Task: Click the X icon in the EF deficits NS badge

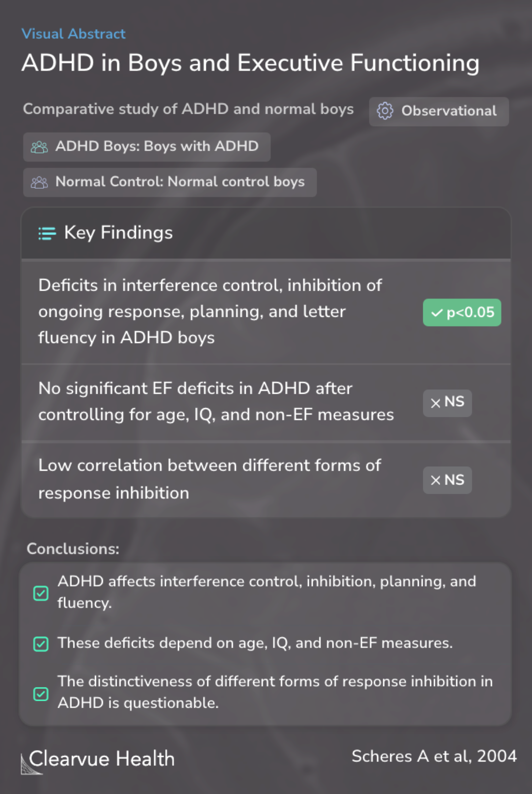Action: 435,403
